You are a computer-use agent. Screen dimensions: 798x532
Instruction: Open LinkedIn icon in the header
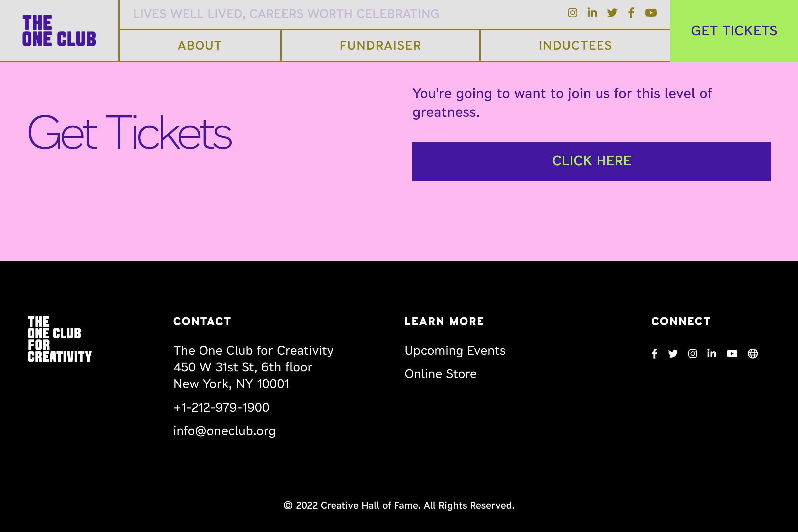coord(592,13)
